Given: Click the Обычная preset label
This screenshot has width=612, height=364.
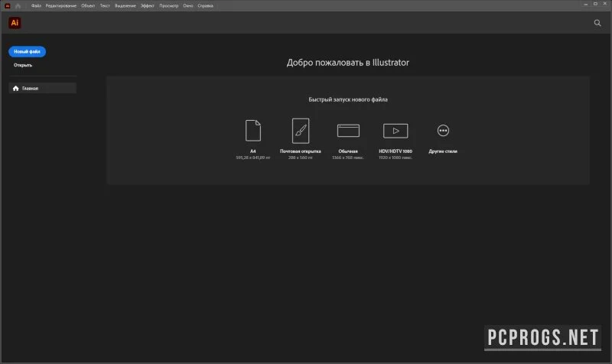Looking at the screenshot, I should pyautogui.click(x=348, y=151).
